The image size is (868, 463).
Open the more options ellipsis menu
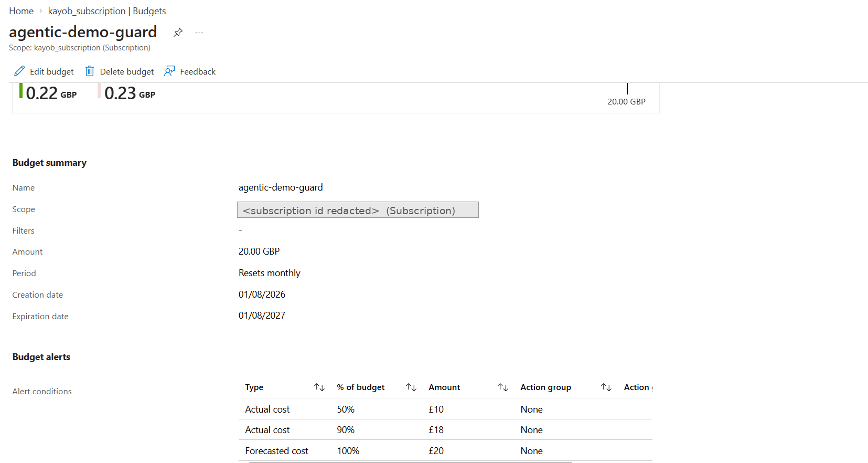point(199,33)
